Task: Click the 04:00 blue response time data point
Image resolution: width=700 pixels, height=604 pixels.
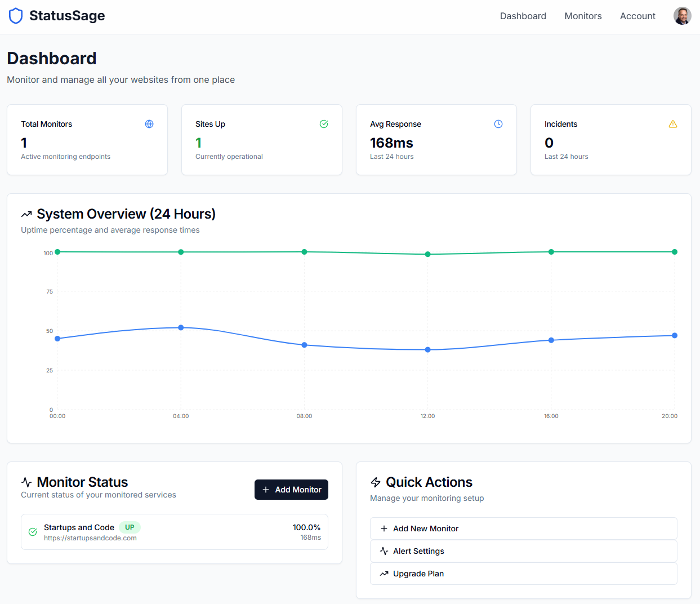Action: [181, 327]
